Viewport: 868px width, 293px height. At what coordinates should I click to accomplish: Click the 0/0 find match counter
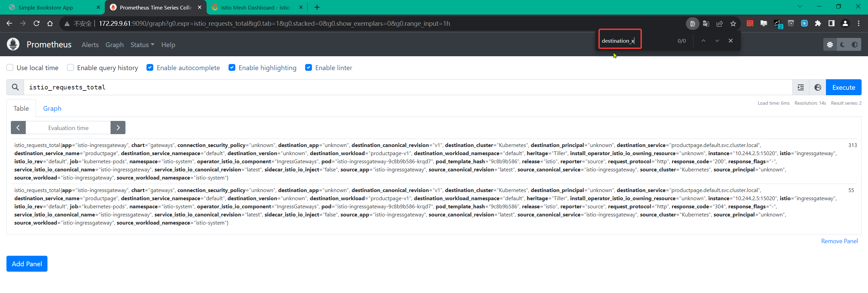pyautogui.click(x=682, y=41)
